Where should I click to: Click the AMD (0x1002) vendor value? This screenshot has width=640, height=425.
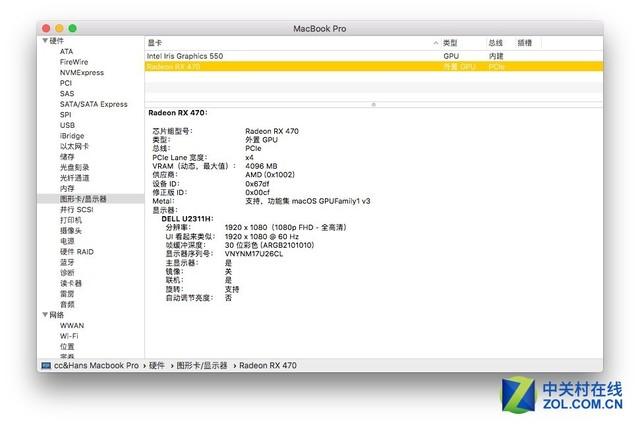coord(270,175)
